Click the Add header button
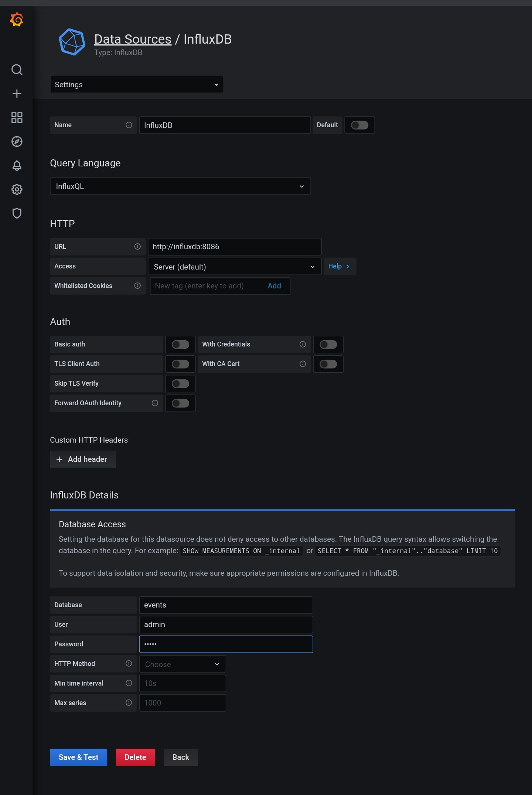The image size is (532, 795). point(83,459)
